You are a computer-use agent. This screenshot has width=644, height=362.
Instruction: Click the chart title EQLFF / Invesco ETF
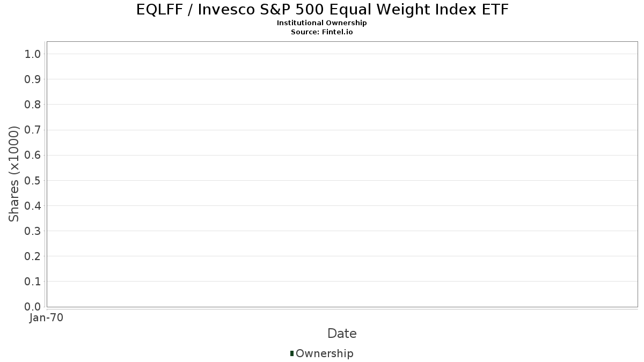point(322,10)
